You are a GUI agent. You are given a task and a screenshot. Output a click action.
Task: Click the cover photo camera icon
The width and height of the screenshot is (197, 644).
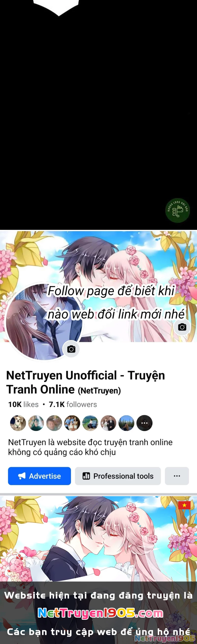click(x=182, y=327)
